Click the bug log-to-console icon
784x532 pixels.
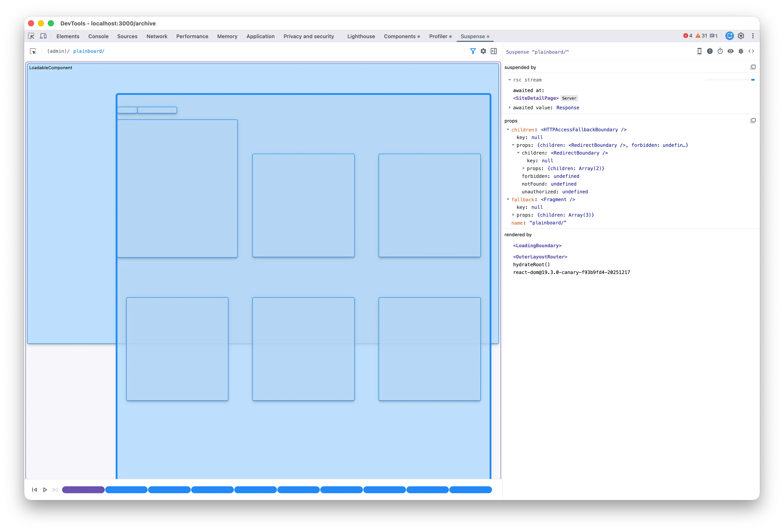tap(741, 51)
